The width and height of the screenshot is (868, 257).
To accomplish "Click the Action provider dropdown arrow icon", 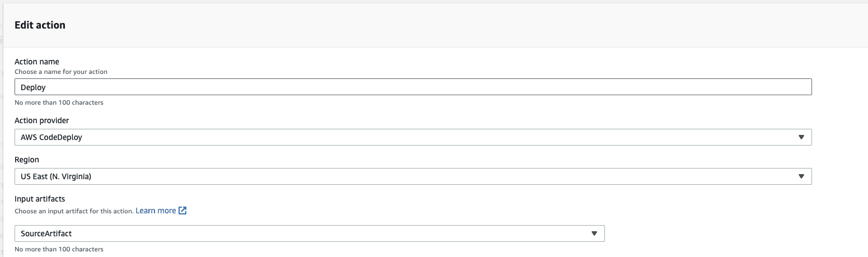I will (x=801, y=137).
